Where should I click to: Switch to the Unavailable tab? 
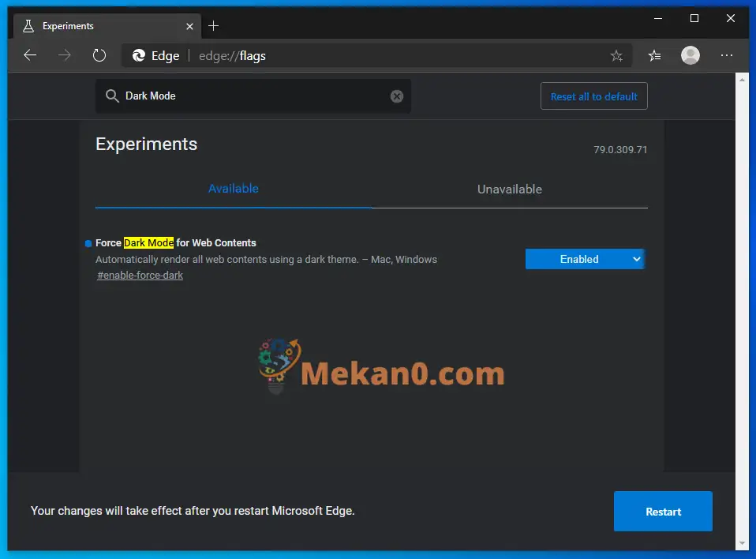[510, 189]
